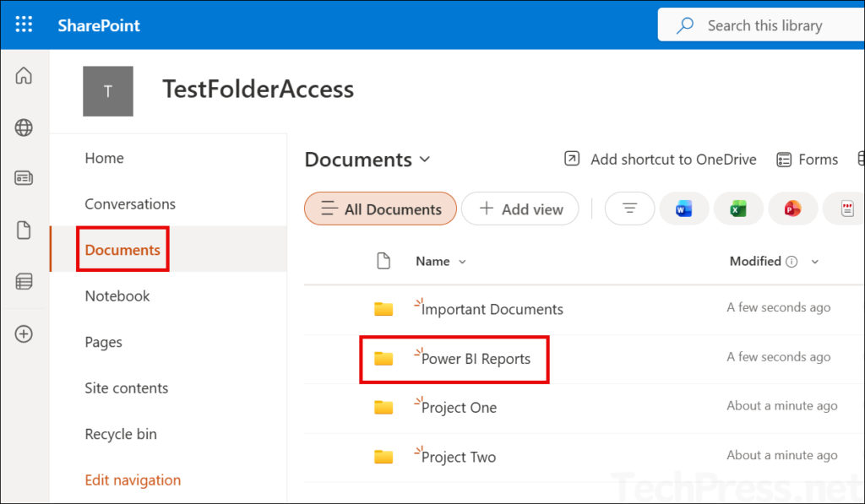This screenshot has height=504, width=865.
Task: Open the Home icon in app bar
Action: [24, 75]
